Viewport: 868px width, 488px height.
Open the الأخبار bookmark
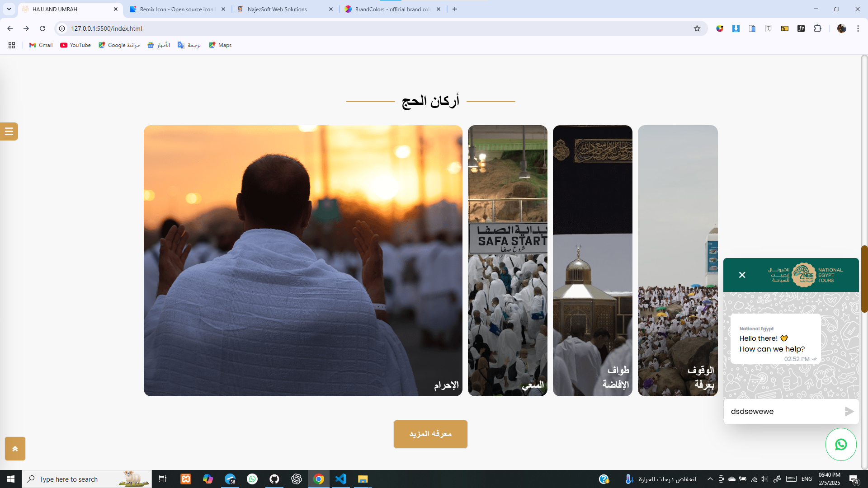tap(159, 45)
